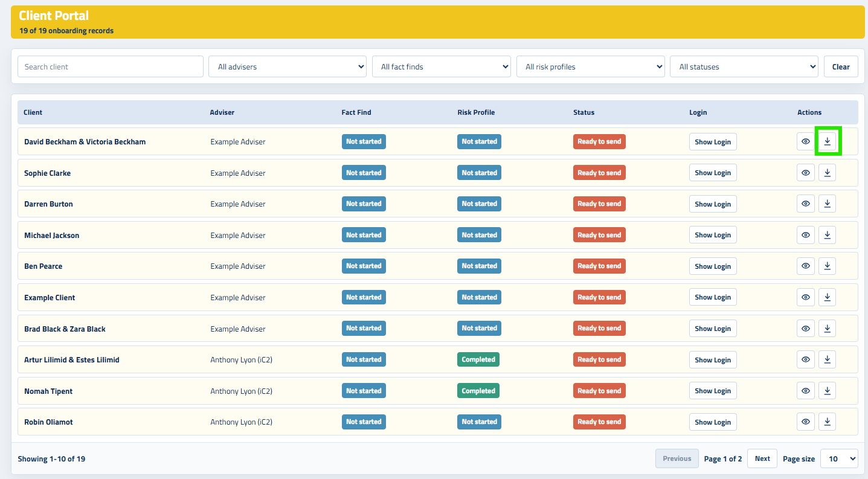Click eye icon for Sophie Clarke
This screenshot has height=479, width=868.
point(806,173)
